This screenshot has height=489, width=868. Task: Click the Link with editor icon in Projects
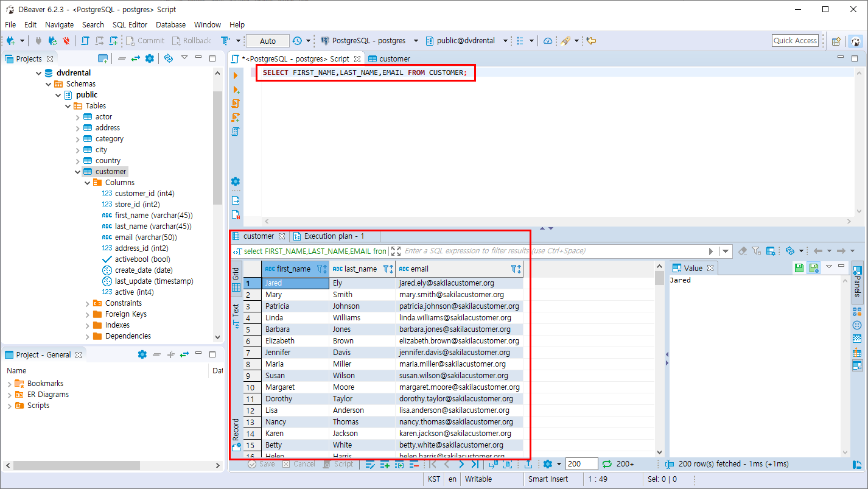135,58
